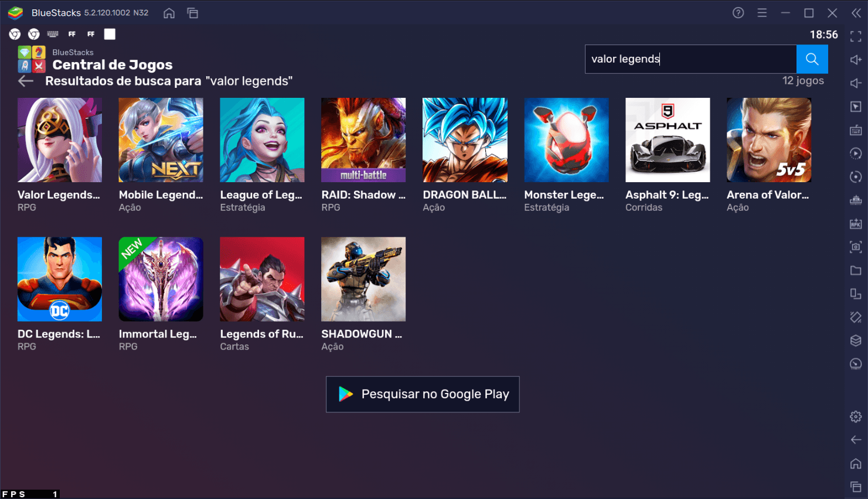The height and width of the screenshot is (499, 868).
Task: Take a screenshot with camera icon
Action: tap(856, 247)
